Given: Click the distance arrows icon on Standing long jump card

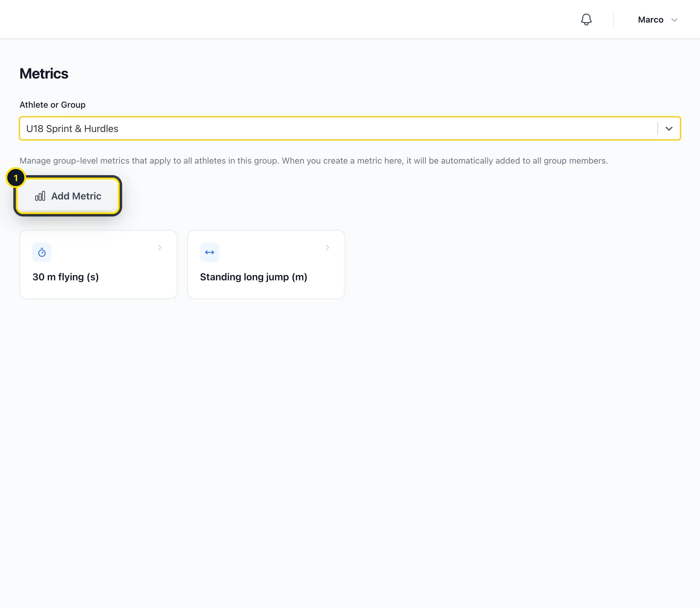Looking at the screenshot, I should [210, 252].
